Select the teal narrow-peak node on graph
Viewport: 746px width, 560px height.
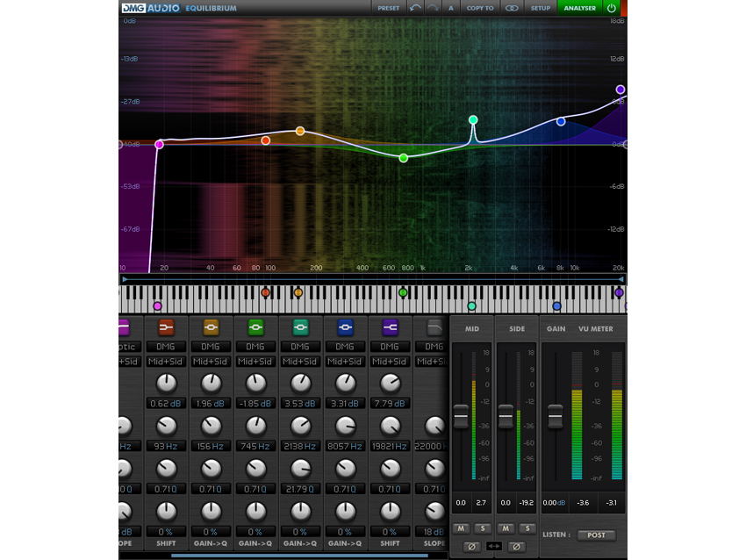[x=473, y=119]
